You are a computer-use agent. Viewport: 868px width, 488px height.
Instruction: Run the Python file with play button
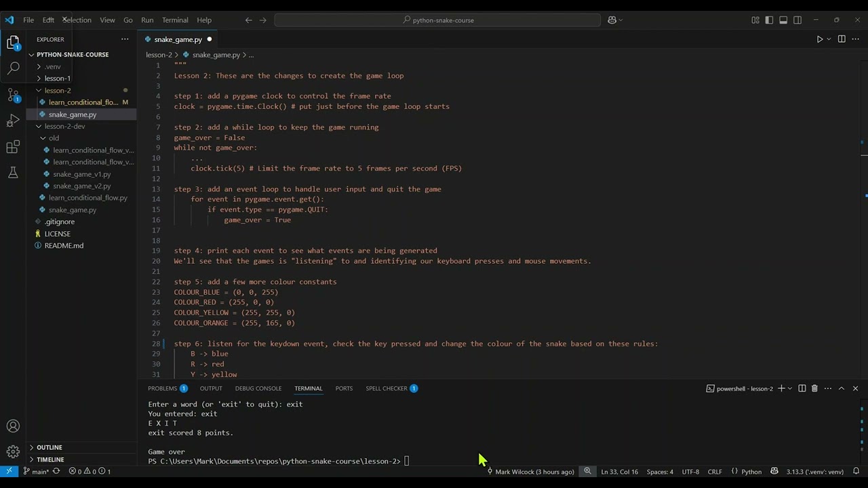click(x=819, y=39)
